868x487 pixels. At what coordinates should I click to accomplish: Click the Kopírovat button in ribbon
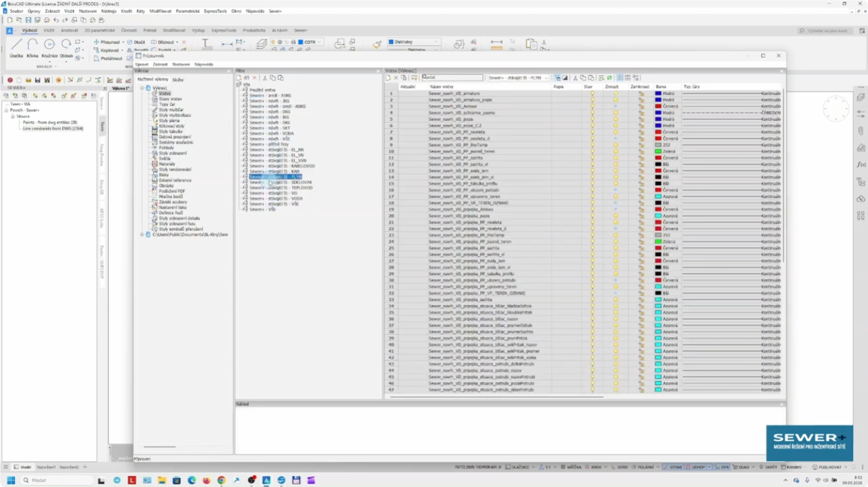point(108,50)
